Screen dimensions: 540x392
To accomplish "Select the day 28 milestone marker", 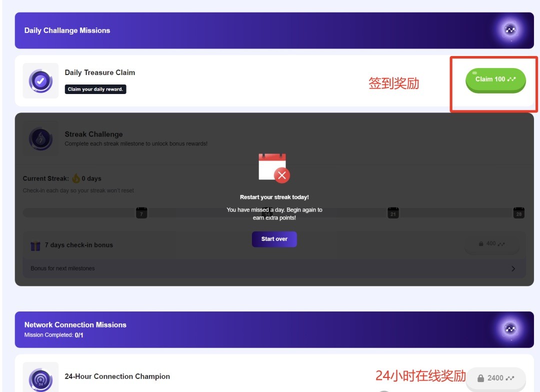I will click(x=518, y=213).
